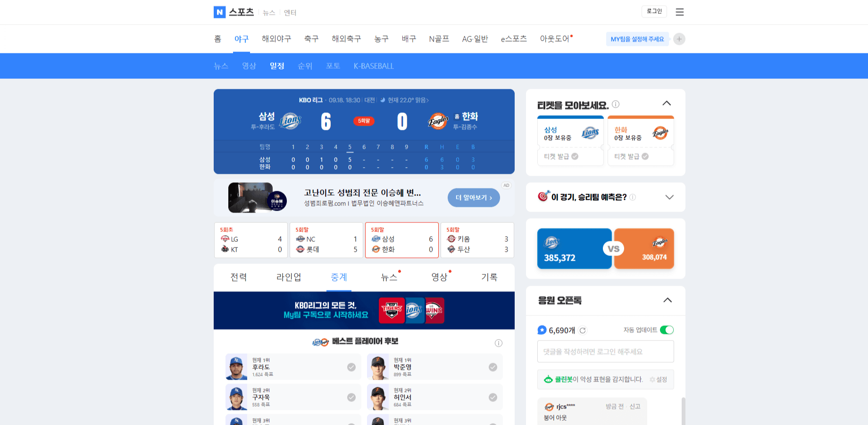Vote for Hanwha with the orange 308,074 card
The width and height of the screenshot is (868, 425).
[x=644, y=249]
